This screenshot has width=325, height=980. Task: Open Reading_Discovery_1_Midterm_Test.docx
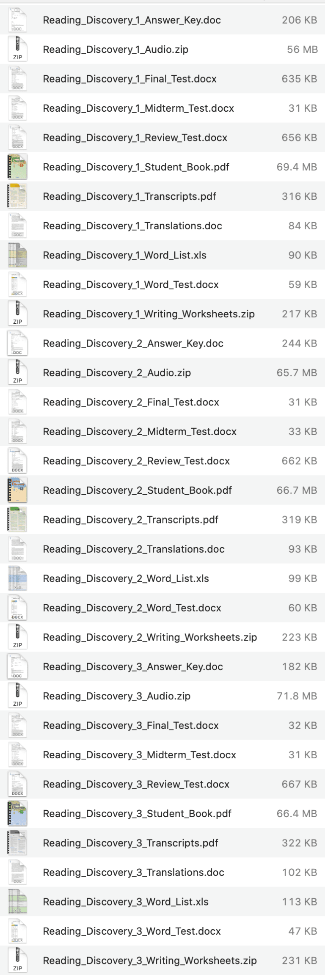(x=139, y=108)
